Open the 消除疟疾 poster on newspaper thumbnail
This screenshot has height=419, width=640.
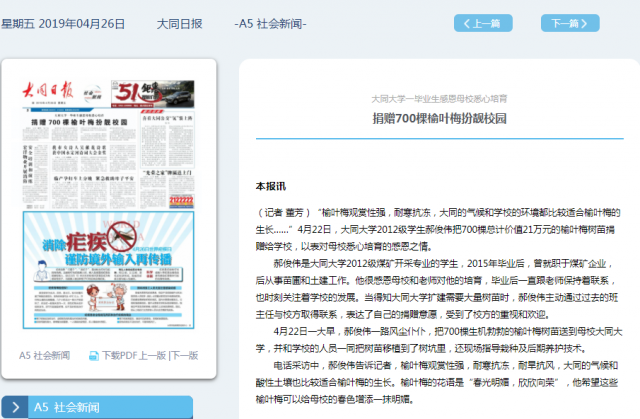click(109, 270)
